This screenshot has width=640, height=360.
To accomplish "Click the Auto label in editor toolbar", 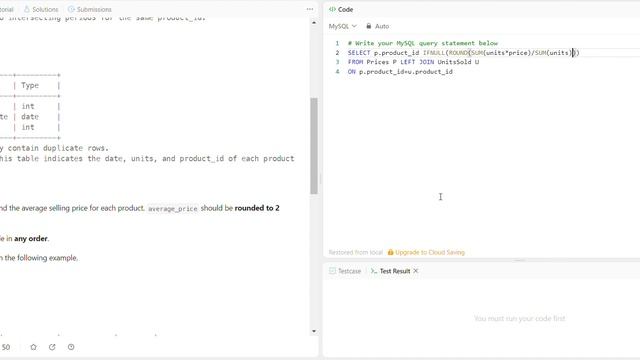I will (382, 26).
